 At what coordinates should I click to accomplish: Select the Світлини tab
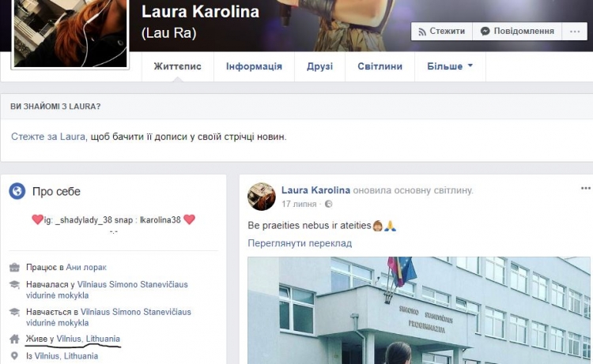point(380,66)
